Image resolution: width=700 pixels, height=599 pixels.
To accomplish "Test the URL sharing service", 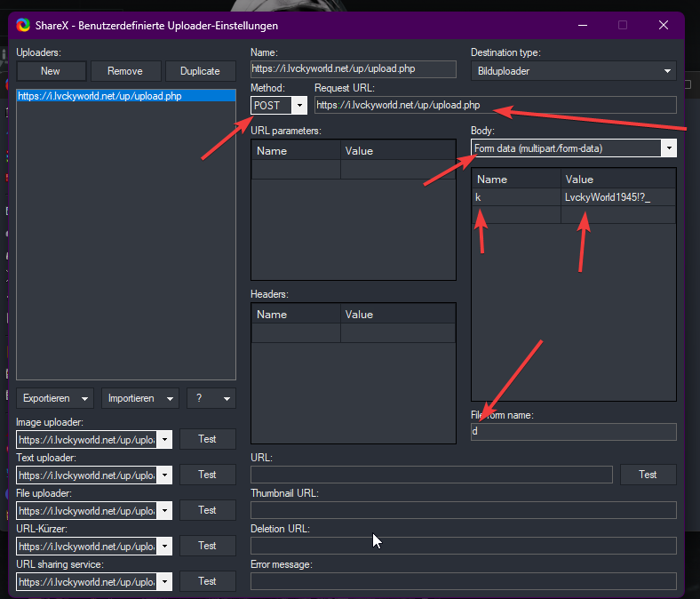I will click(x=207, y=581).
